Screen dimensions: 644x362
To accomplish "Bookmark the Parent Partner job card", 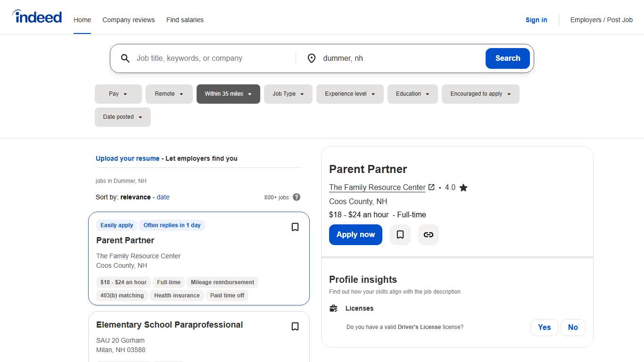I will [295, 227].
